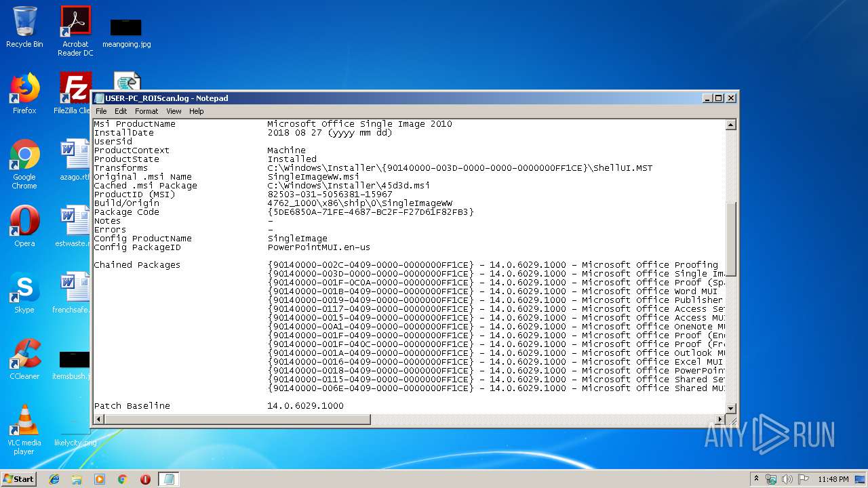Click the 'Chained Packages' label text
Image resolution: width=868 pixels, height=488 pixels.
[137, 265]
